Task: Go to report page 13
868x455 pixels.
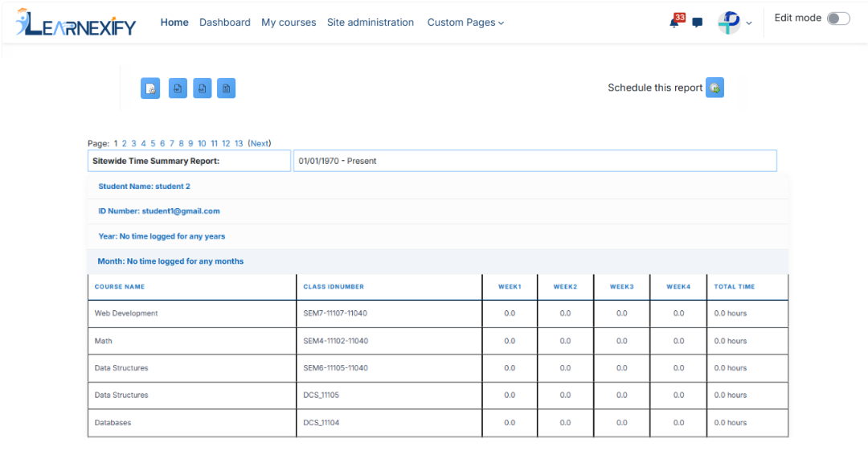Action: click(x=239, y=143)
